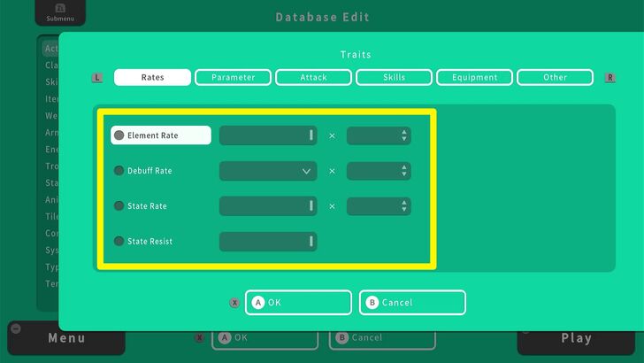Expand the Debuff Rate dropdown
Screen dimensions: 644x363
click(268, 171)
